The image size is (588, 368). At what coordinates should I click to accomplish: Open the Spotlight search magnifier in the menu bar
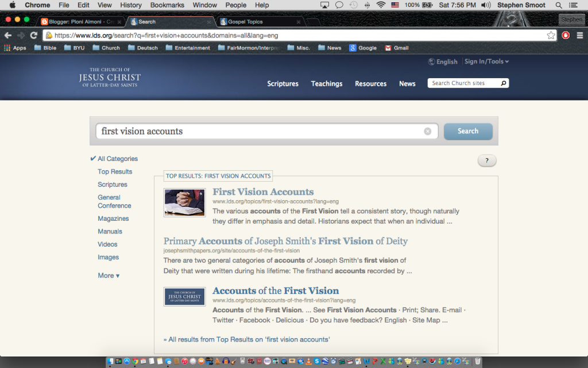tap(559, 5)
